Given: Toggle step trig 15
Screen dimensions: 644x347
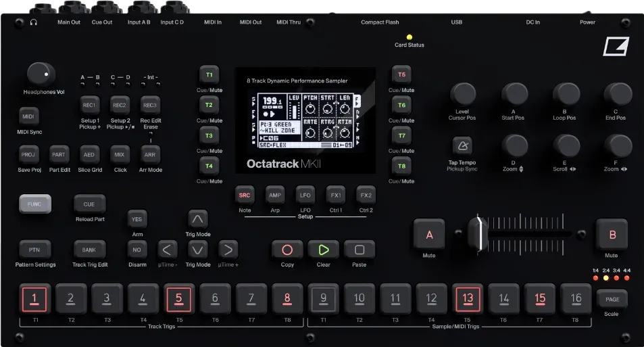Looking at the screenshot, I should click(540, 299).
